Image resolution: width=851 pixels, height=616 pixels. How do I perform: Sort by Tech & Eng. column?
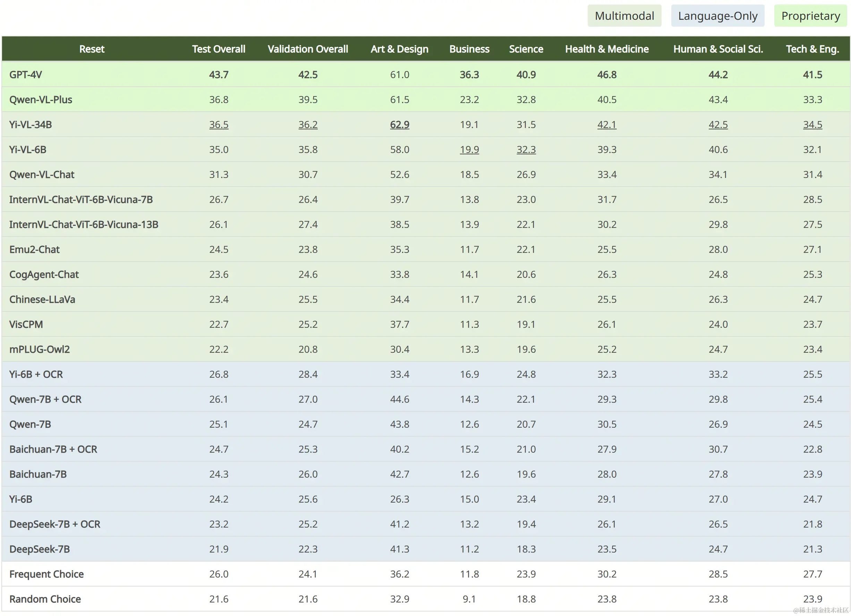pyautogui.click(x=812, y=49)
